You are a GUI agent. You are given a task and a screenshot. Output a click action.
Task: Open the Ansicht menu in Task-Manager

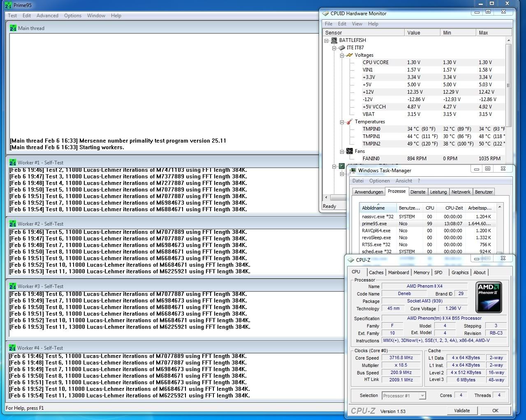pyautogui.click(x=404, y=181)
